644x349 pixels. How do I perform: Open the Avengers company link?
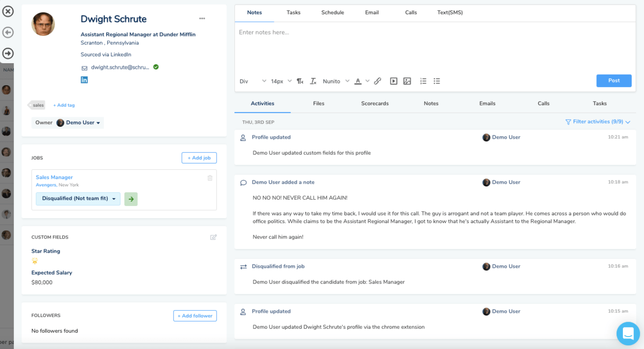tap(46, 185)
